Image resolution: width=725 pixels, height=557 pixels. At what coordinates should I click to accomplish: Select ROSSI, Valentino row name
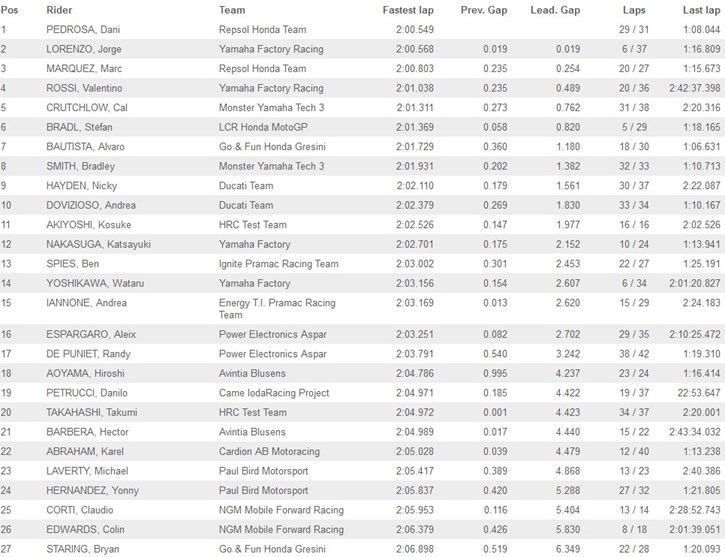(84, 88)
